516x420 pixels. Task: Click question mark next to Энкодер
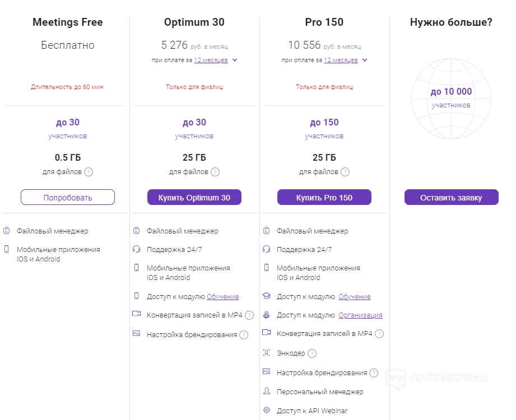(x=312, y=353)
